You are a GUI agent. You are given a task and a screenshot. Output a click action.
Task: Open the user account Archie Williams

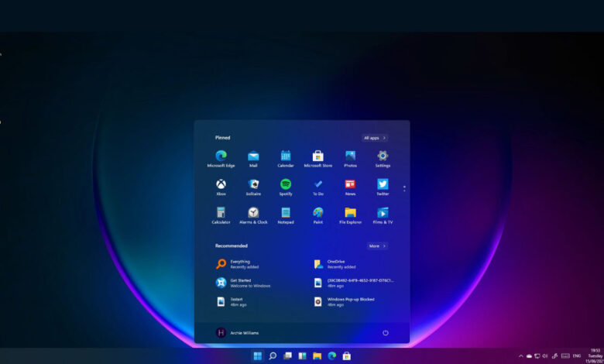click(237, 333)
